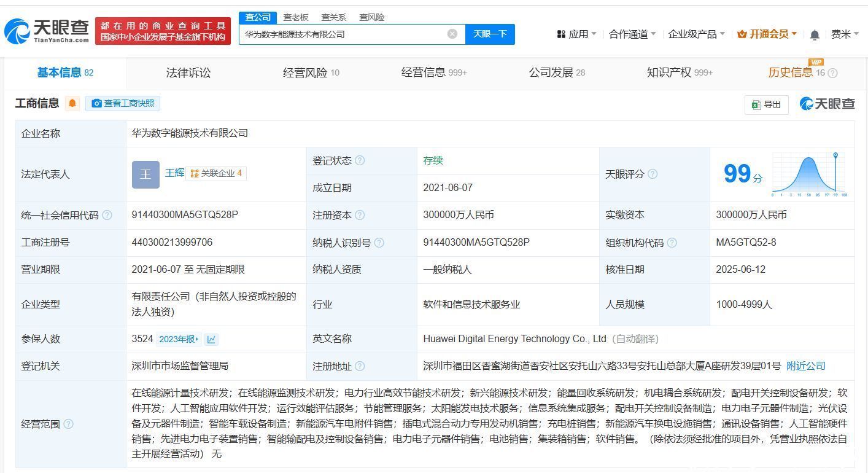Click the orange alert bell beside 工商信息
The height and width of the screenshot is (473, 868).
pos(72,103)
